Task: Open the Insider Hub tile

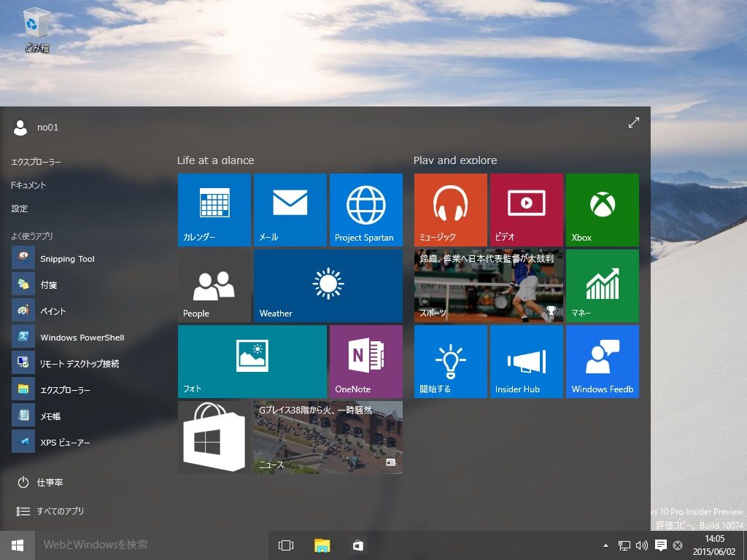Action: (527, 362)
